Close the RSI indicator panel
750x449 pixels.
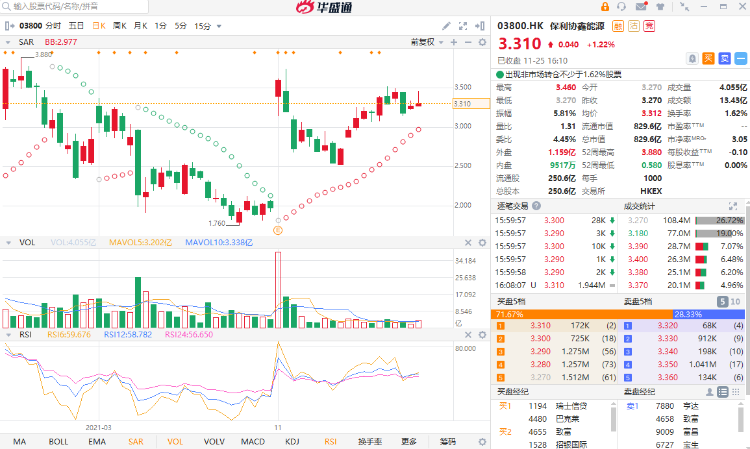[468, 335]
